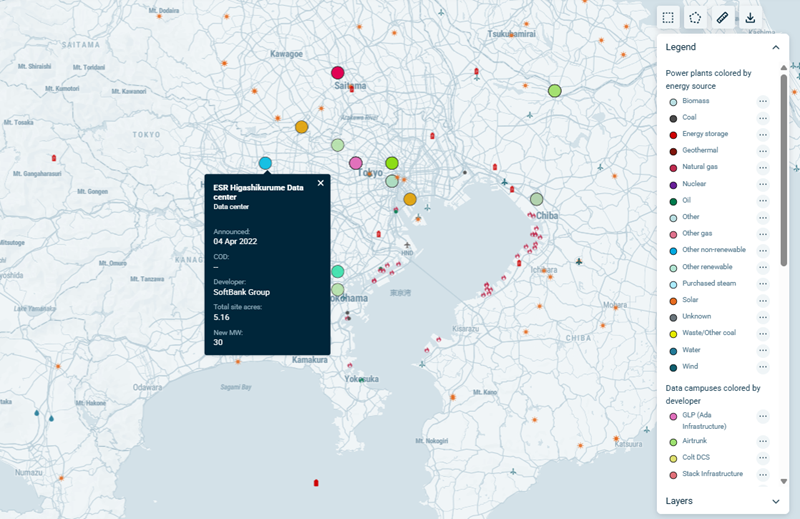Open options menu for Nuclear legend entry

pyautogui.click(x=762, y=184)
